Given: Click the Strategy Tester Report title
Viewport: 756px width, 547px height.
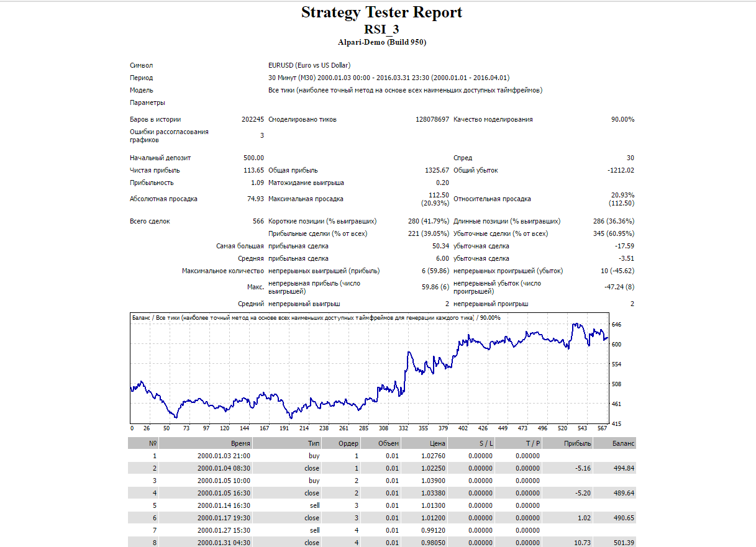Looking at the screenshot, I should (381, 12).
